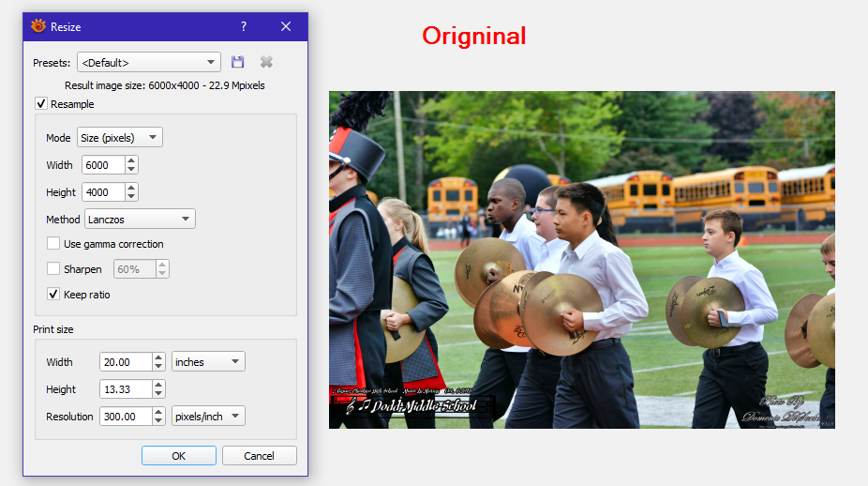Enable Use gamma correction
Image resolution: width=868 pixels, height=486 pixels.
click(53, 243)
